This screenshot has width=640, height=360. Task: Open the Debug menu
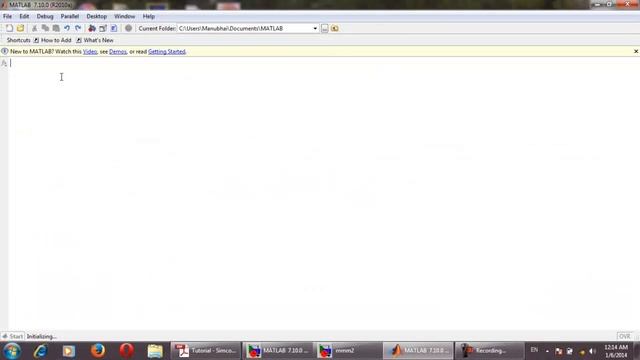click(45, 16)
